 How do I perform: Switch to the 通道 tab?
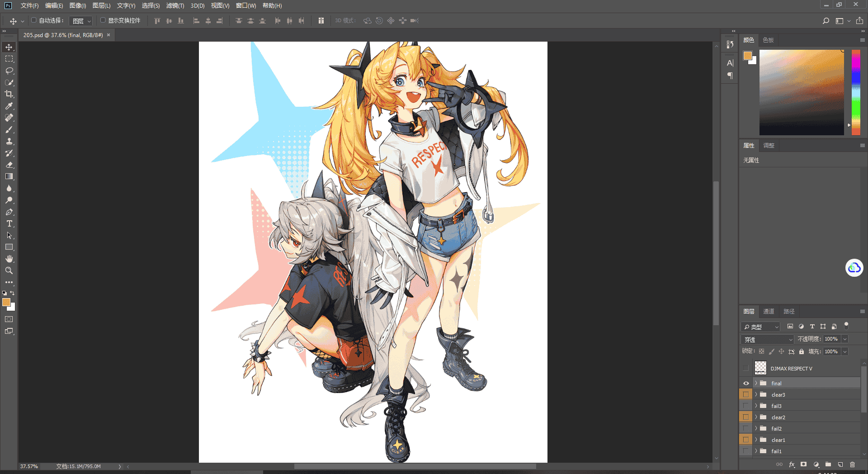tap(769, 312)
